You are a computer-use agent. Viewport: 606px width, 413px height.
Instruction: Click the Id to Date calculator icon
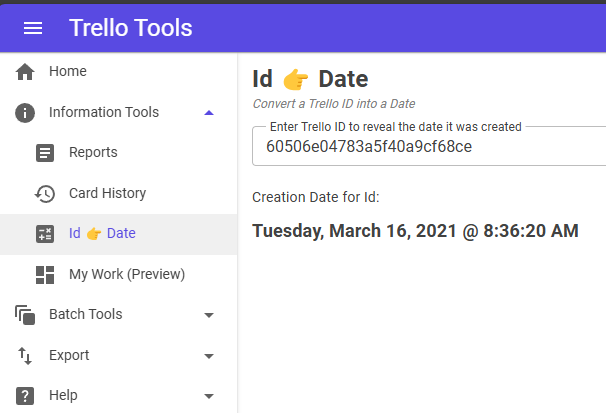click(45, 234)
